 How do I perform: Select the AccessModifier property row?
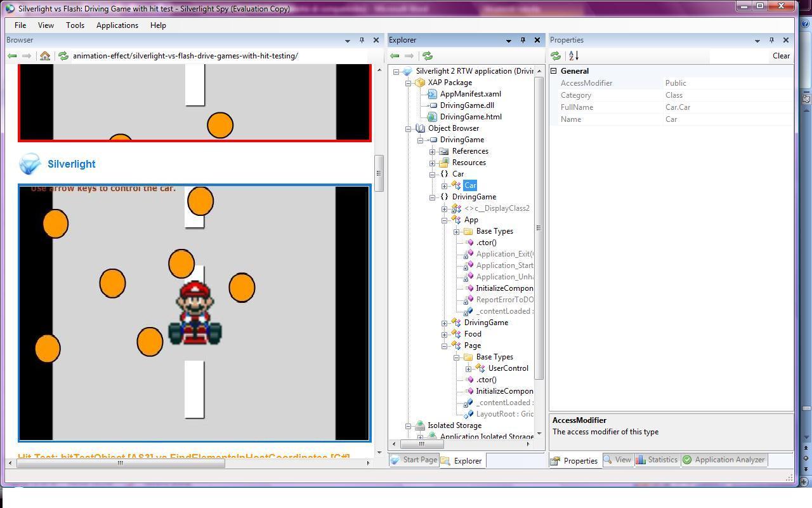pyautogui.click(x=671, y=83)
